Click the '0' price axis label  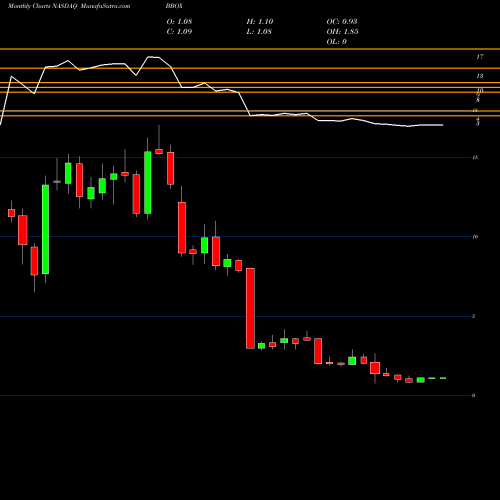tap(474, 395)
